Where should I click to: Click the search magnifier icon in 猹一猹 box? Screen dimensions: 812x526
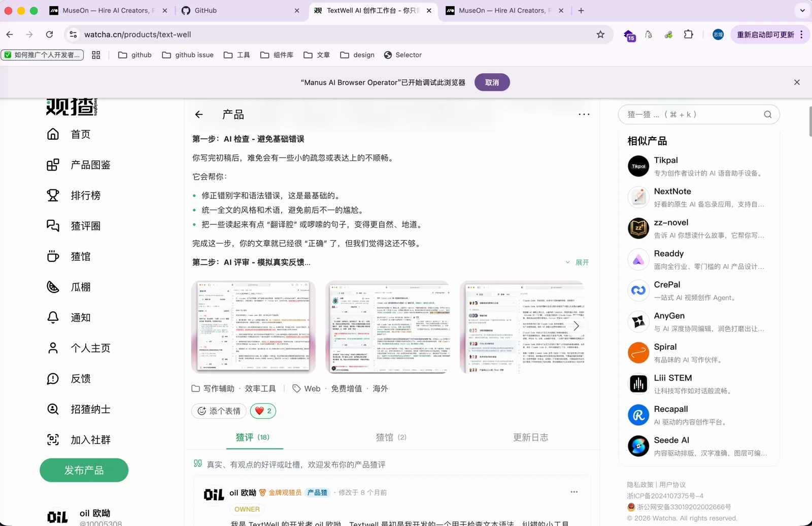click(x=768, y=115)
